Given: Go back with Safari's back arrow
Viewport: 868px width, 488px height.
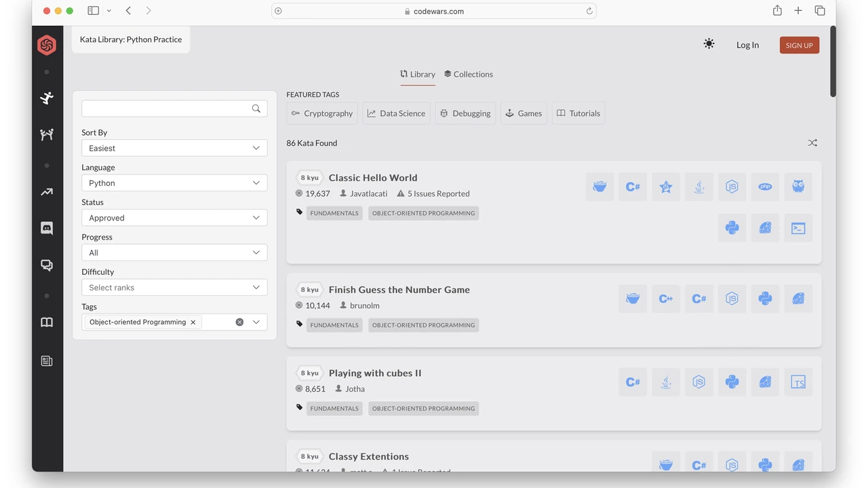Looking at the screenshot, I should 128,11.
